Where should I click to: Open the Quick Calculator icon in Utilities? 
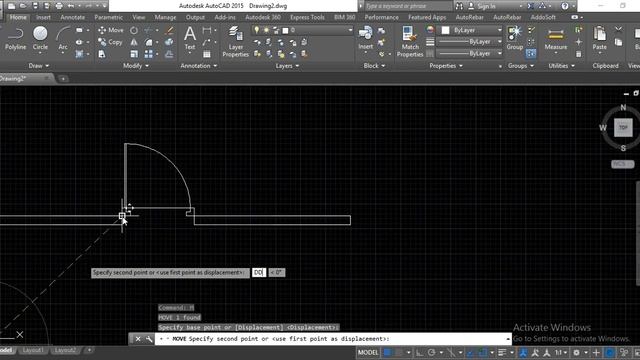pos(578,54)
